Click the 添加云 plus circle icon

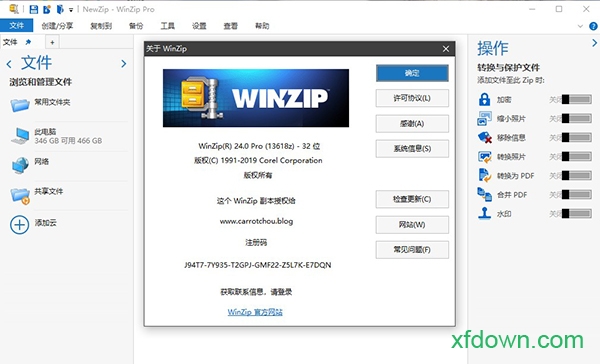click(x=20, y=225)
